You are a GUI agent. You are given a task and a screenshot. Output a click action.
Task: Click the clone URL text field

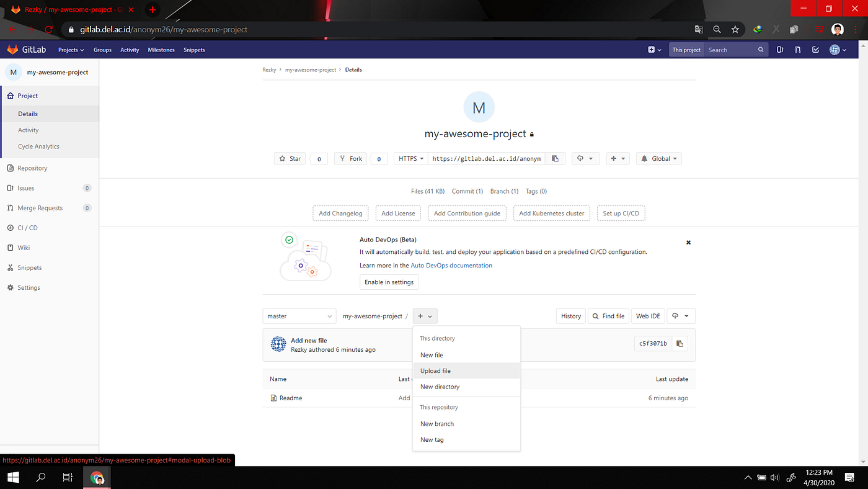487,159
